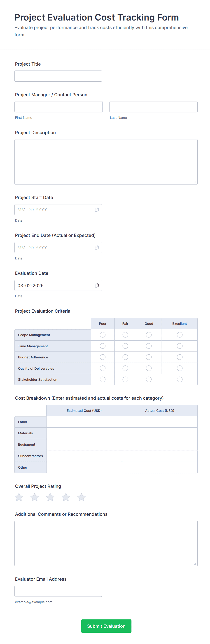Focus the Project Title field

click(x=58, y=76)
